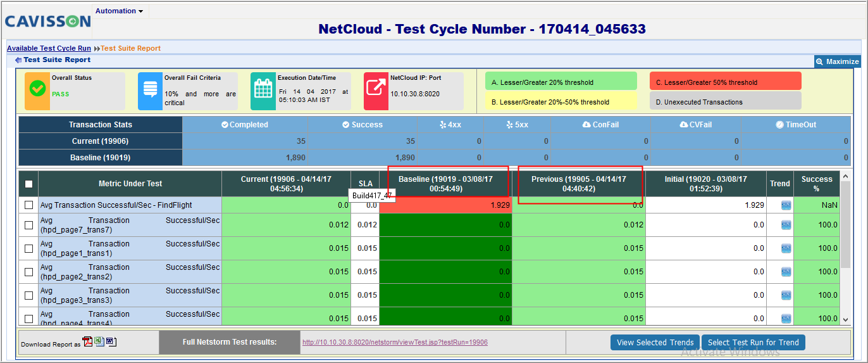Open trend graph for hpd_page4_trans4 row
The width and height of the screenshot is (868, 363).
[x=786, y=319]
